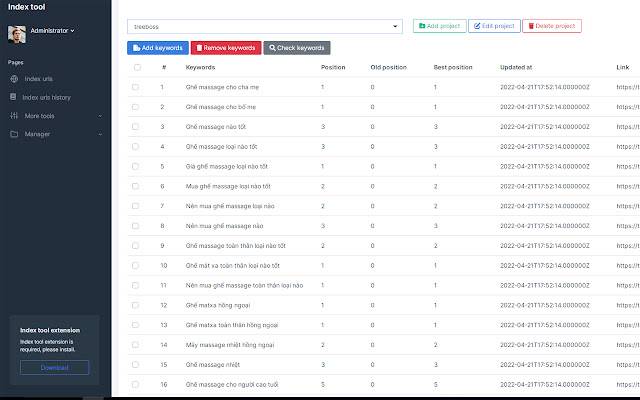Viewport: 640px width, 400px height.
Task: Open the treeboss project selector dropdown
Action: [x=264, y=27]
